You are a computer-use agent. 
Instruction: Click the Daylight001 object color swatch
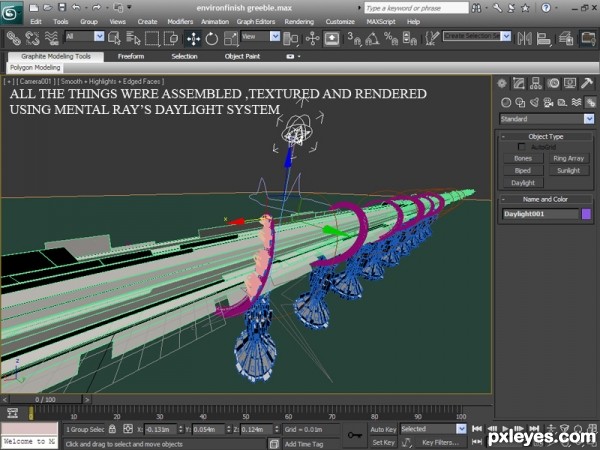[x=586, y=214]
